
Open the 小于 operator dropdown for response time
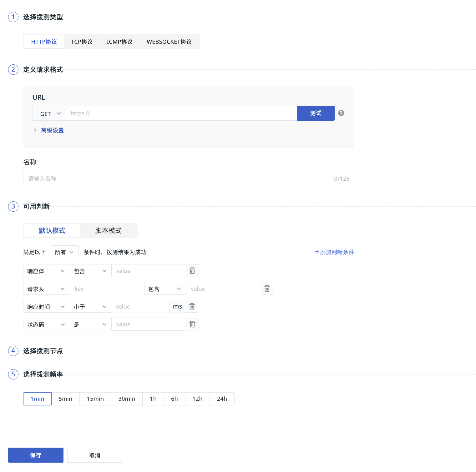90,307
